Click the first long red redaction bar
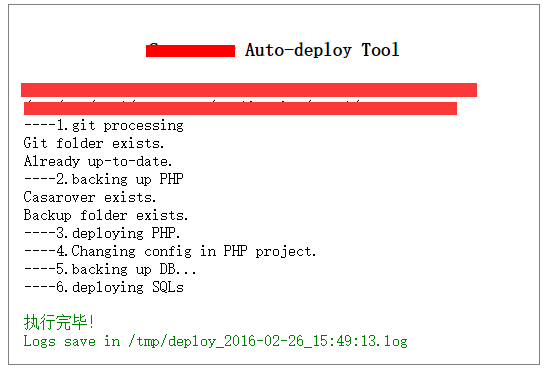Viewport: 556px width, 388px height. point(249,90)
